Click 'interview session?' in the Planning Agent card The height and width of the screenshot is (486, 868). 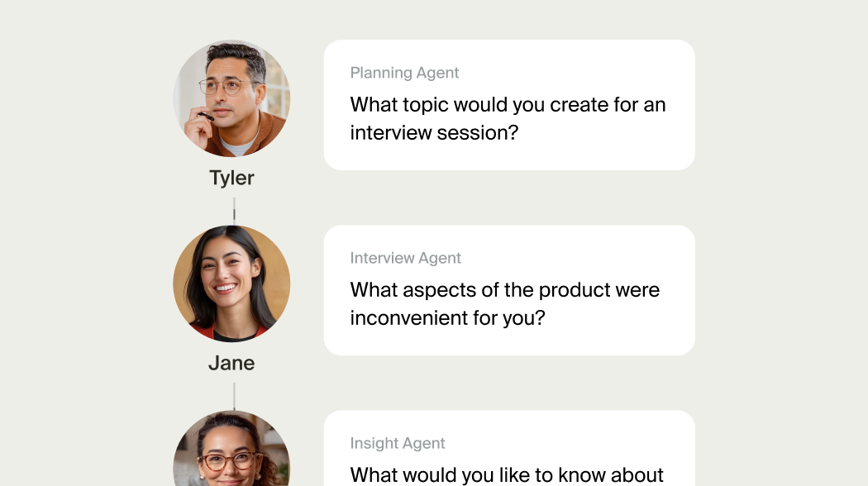(434, 132)
